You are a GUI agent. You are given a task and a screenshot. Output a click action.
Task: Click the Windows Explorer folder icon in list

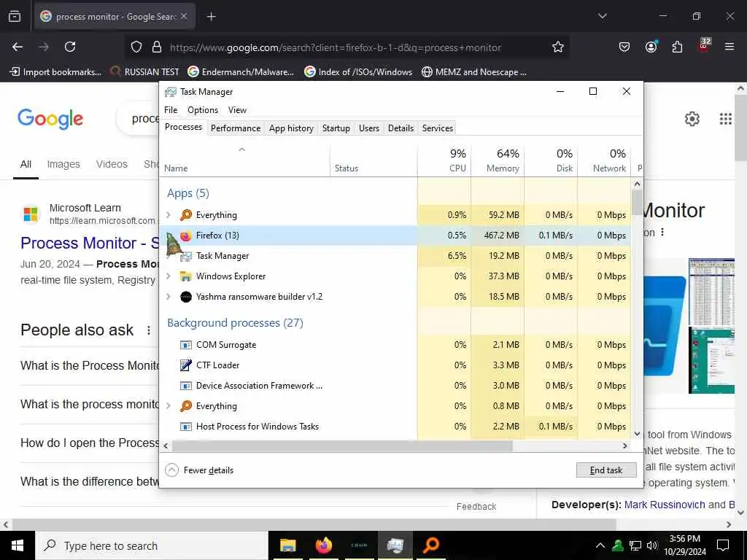pos(186,276)
